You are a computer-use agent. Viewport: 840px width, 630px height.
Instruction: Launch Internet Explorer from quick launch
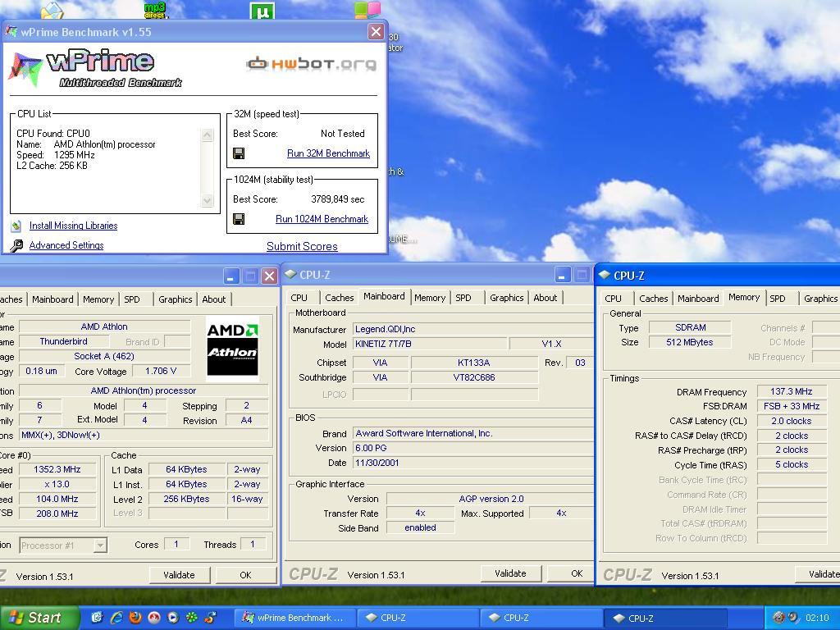pos(116,618)
